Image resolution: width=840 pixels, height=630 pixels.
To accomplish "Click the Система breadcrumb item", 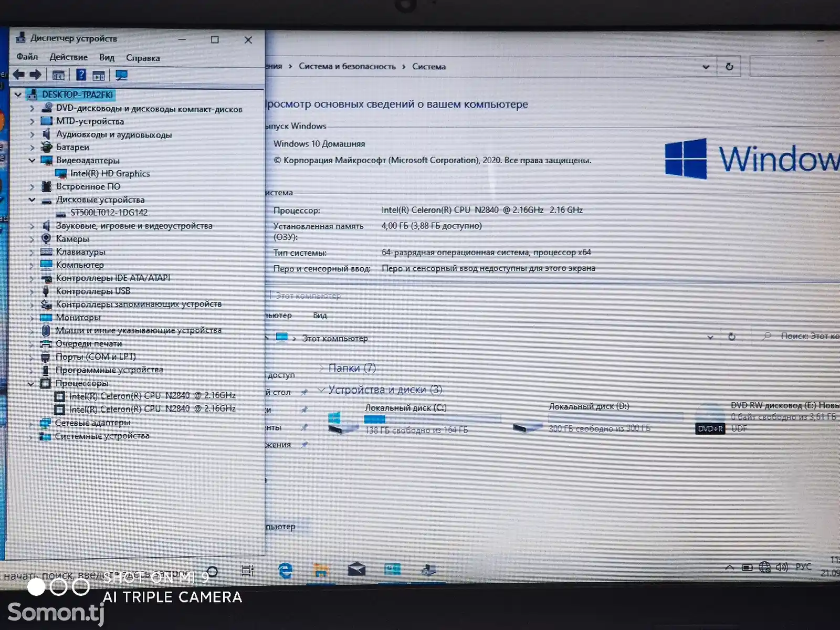I will click(x=429, y=67).
